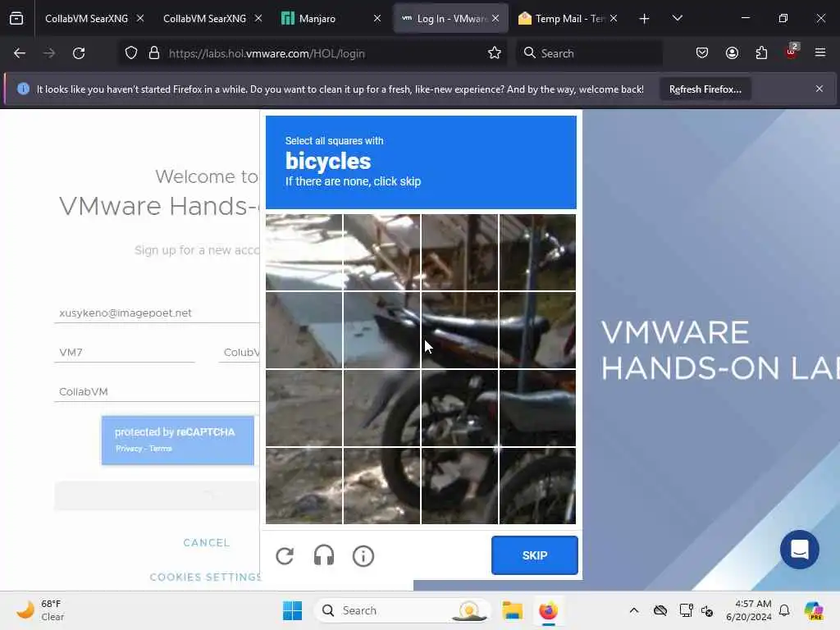The height and width of the screenshot is (630, 840).
Task: Click the padlock site information icon
Action: click(x=154, y=53)
